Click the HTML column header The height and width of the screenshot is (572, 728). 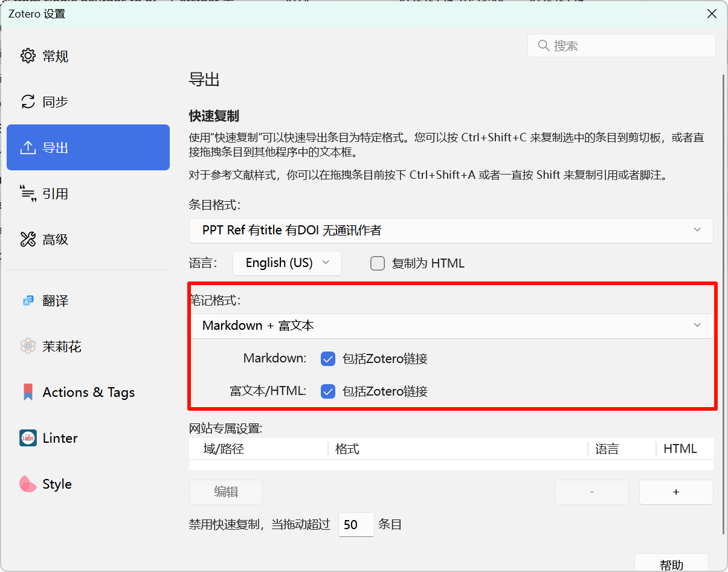[x=685, y=449]
